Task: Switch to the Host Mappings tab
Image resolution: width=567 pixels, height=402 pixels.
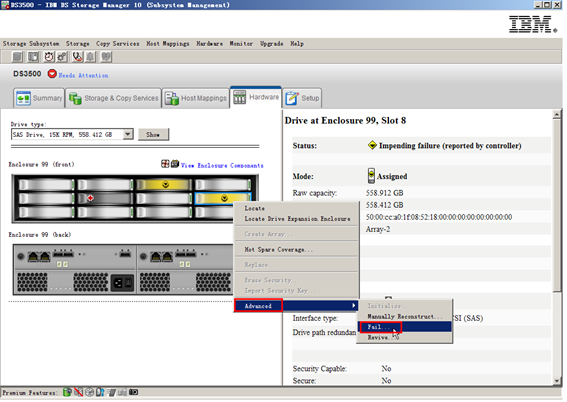Action: [196, 98]
